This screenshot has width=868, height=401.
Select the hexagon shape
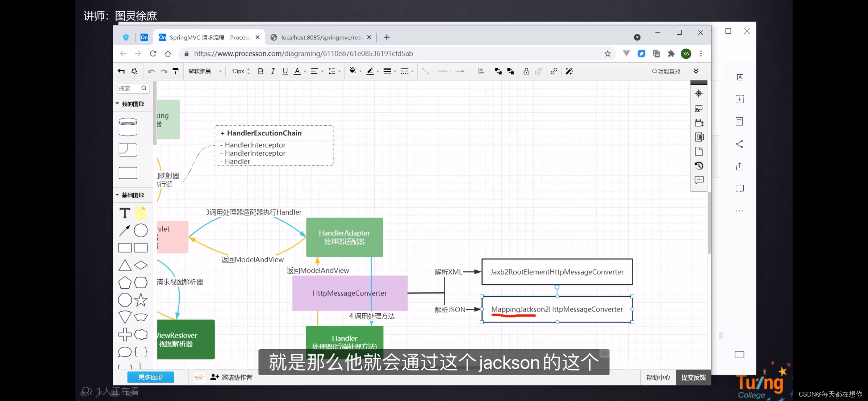click(141, 283)
